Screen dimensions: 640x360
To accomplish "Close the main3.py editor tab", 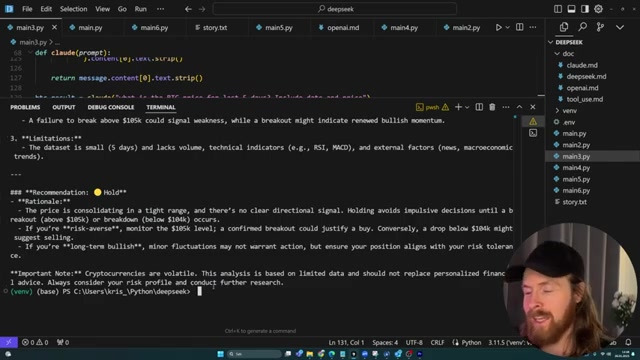I will point(54,27).
